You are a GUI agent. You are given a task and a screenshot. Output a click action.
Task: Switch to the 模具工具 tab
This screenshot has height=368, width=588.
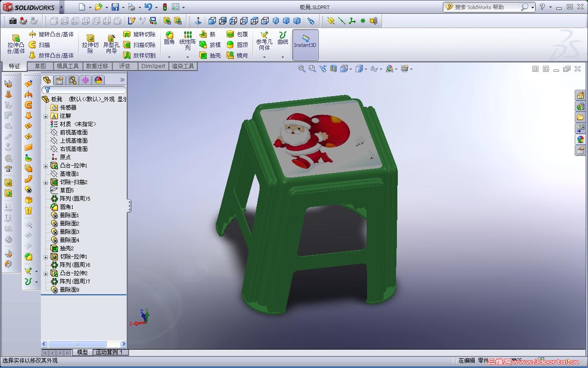[68, 66]
